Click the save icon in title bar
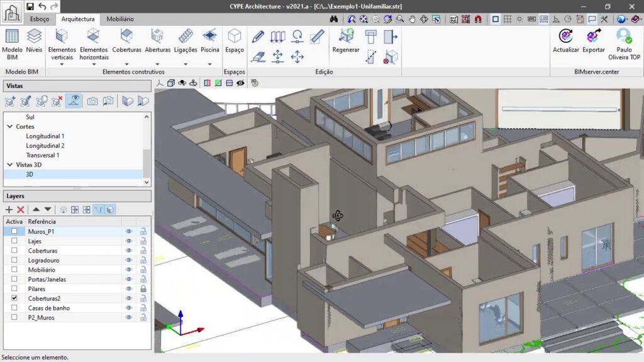Screen dimensions: 644x362 pos(30,6)
